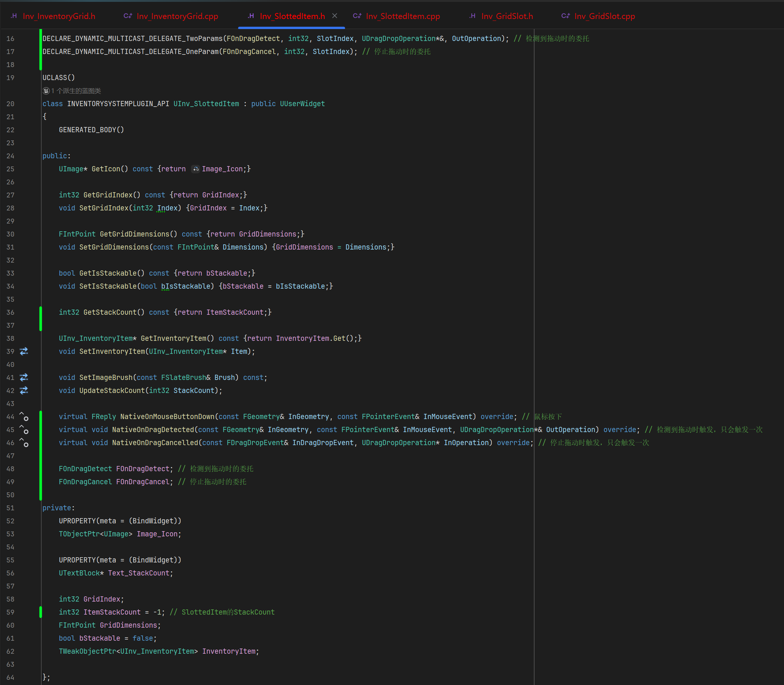Switch to the Inv_SlottedItem.cpp tab
784x685 pixels.
[403, 16]
